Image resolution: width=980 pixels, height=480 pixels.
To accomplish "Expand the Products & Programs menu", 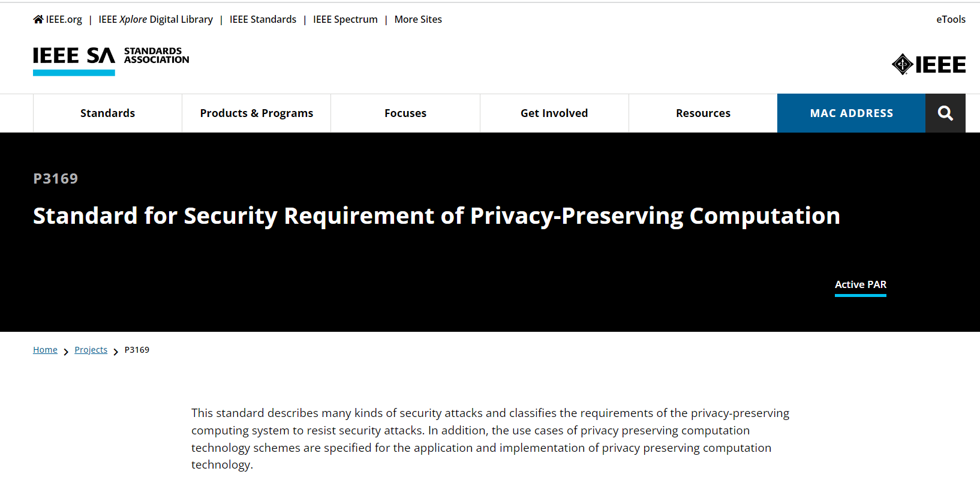I will (x=257, y=113).
